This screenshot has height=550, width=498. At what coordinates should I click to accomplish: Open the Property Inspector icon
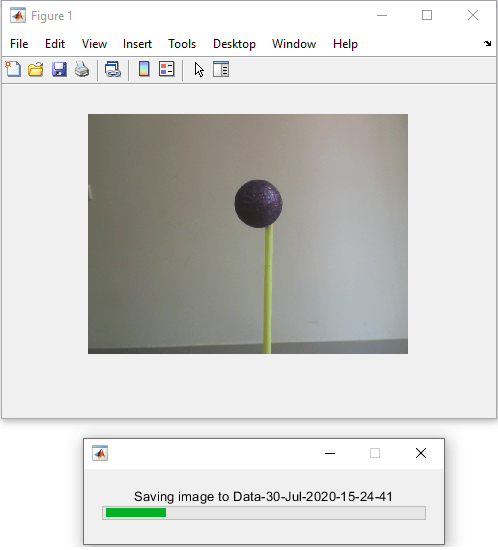221,69
